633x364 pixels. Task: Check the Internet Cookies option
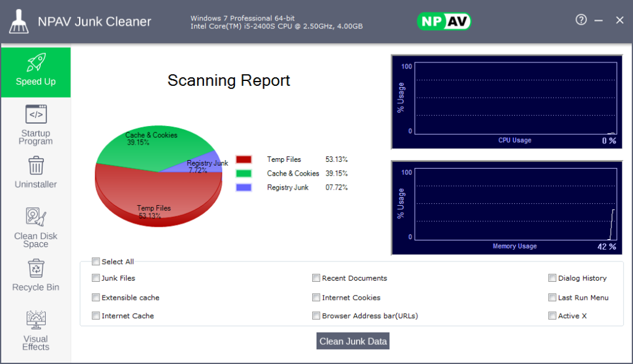(x=316, y=297)
